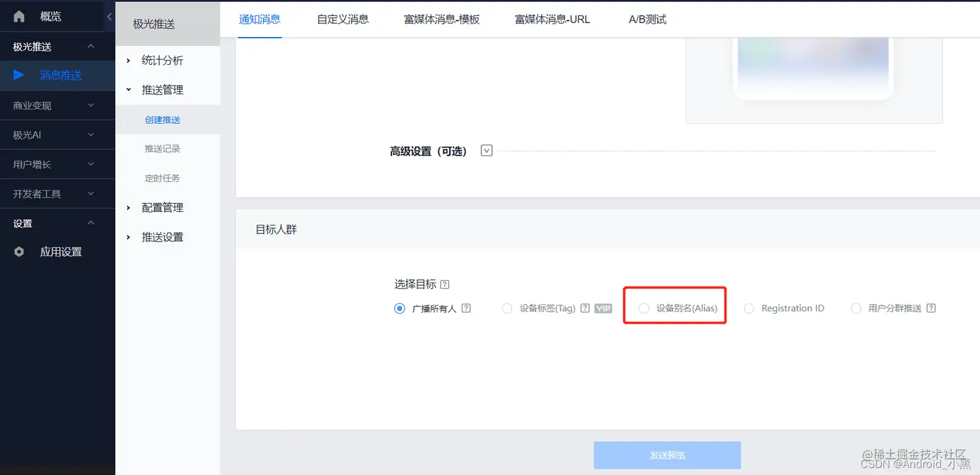Click the help icon next to 设备标签(Tag)
The width and height of the screenshot is (980, 475).
click(x=585, y=308)
